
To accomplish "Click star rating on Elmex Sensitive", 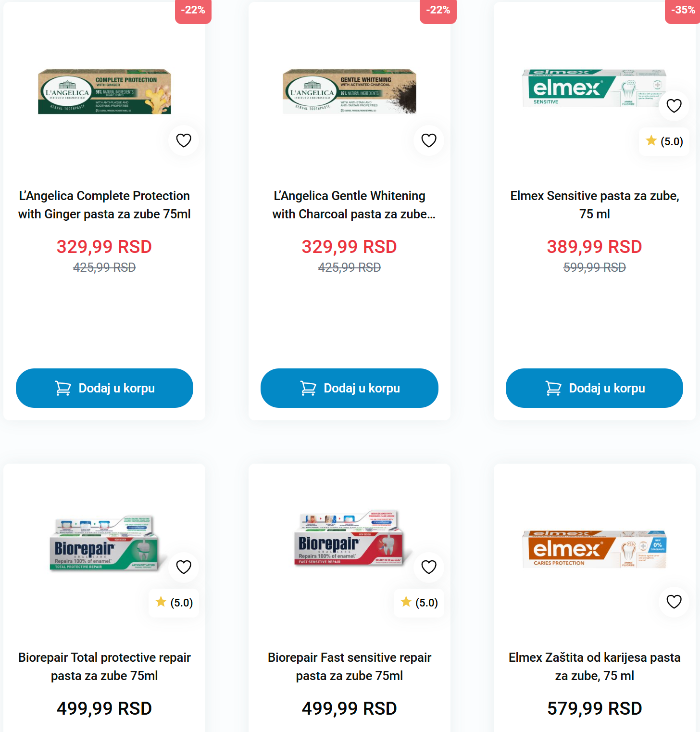I will point(664,141).
